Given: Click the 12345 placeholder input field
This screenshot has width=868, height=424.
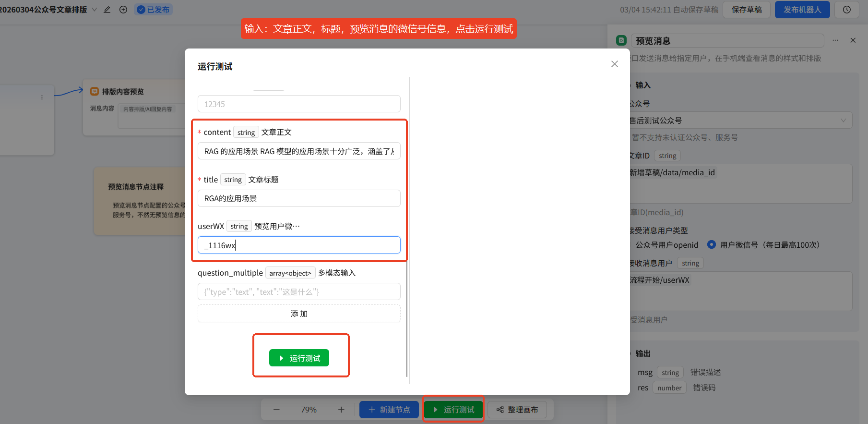Looking at the screenshot, I should point(299,104).
